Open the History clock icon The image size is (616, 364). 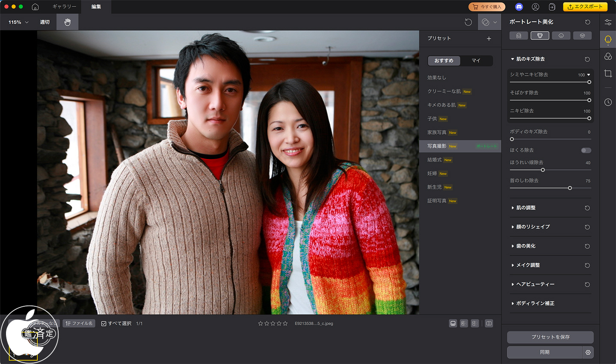pyautogui.click(x=608, y=102)
